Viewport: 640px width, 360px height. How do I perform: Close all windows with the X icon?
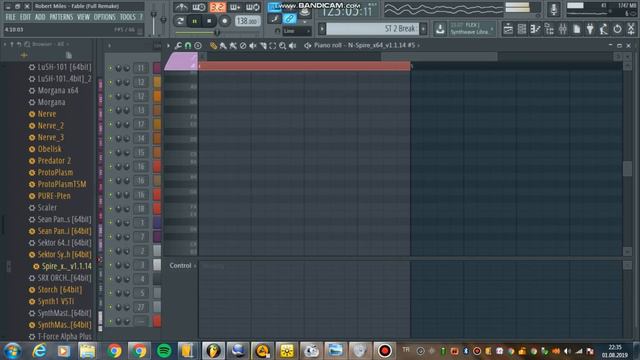click(631, 29)
